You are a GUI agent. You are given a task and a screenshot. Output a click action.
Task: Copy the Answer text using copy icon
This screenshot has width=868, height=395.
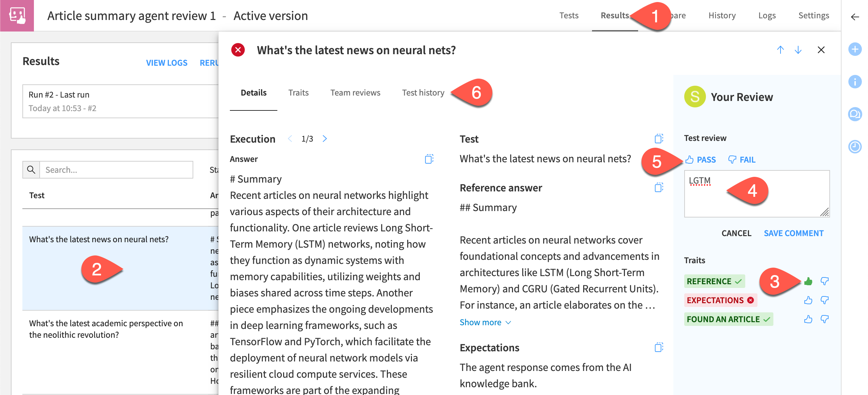[430, 159]
